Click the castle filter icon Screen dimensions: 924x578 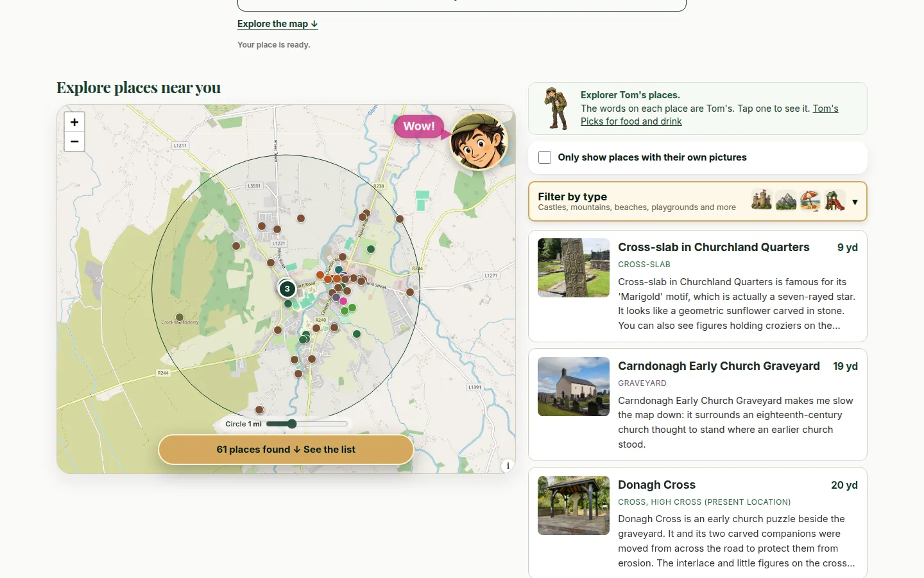click(x=762, y=200)
